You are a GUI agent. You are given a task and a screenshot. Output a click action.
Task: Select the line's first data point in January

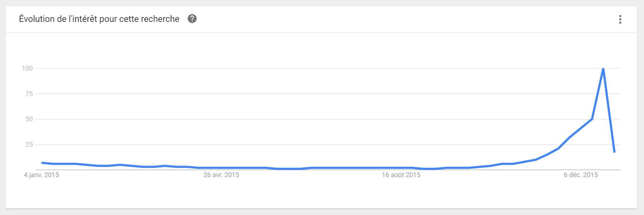pyautogui.click(x=42, y=163)
